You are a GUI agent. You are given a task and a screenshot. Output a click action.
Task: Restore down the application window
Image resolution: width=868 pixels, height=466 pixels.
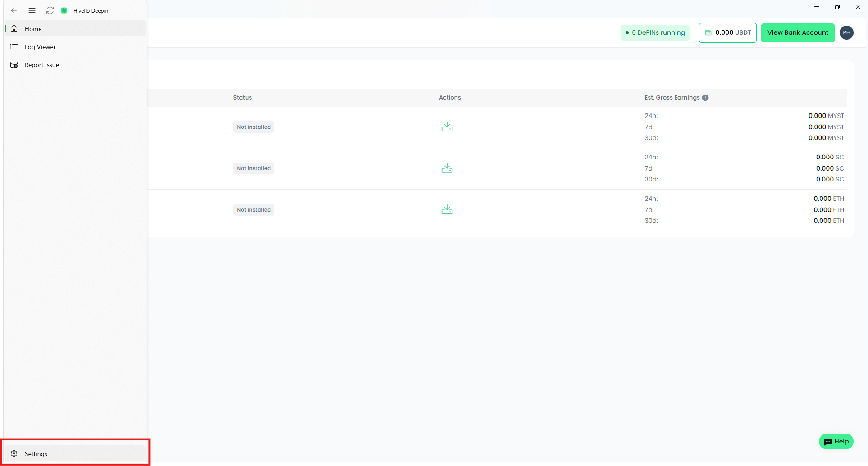pos(837,7)
